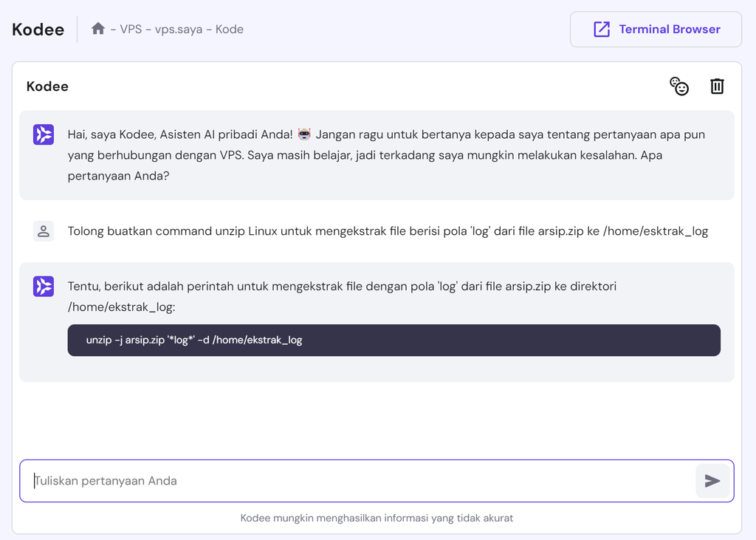The image size is (756, 540).
Task: Click the user avatar next to the question
Action: tap(44, 230)
